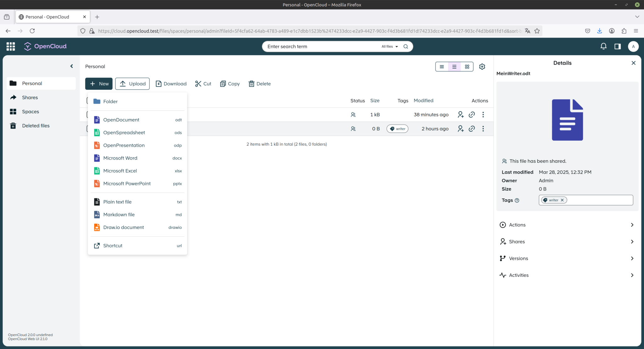Screen dimensions: 644x349
Task: Open notifications bell
Action: [603, 46]
